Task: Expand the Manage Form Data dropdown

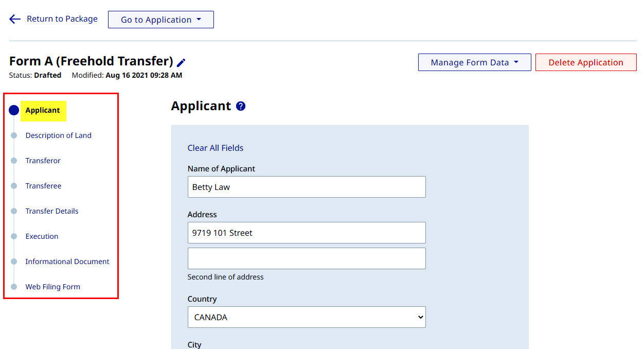Action: pyautogui.click(x=475, y=62)
